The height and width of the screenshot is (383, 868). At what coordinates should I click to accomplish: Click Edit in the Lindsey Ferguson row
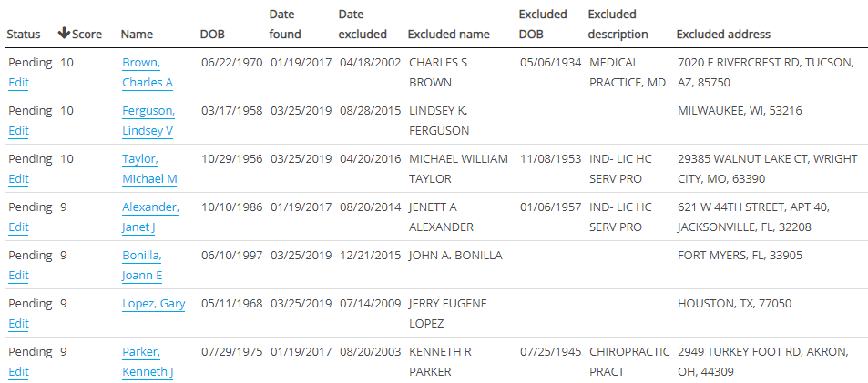[x=18, y=131]
